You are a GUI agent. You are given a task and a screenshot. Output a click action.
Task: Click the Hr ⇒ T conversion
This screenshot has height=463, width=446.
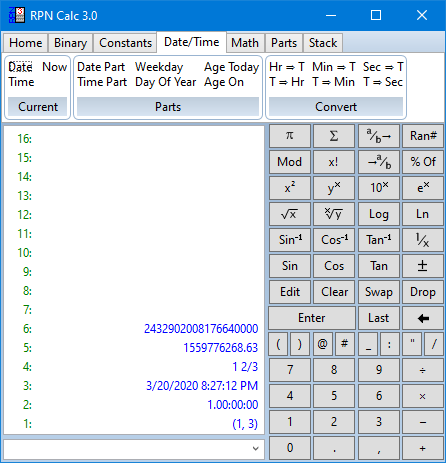[287, 67]
